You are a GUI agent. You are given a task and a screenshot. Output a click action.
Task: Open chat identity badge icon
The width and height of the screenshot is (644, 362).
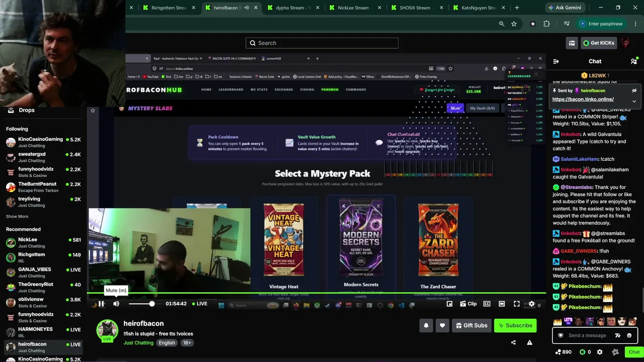point(560,335)
